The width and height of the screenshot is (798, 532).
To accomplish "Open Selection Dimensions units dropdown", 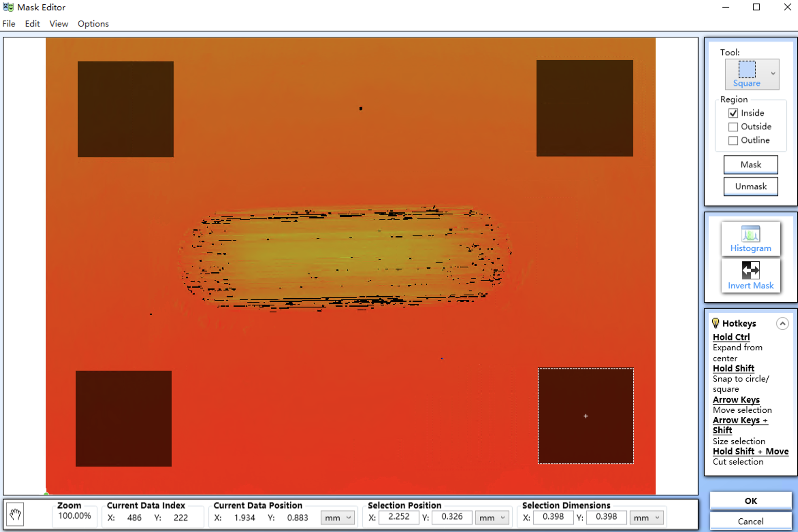I will pos(646,518).
